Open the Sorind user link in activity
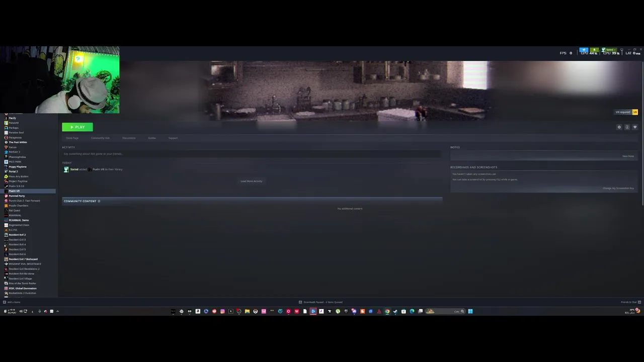The height and width of the screenshot is (362, 644). click(74, 169)
